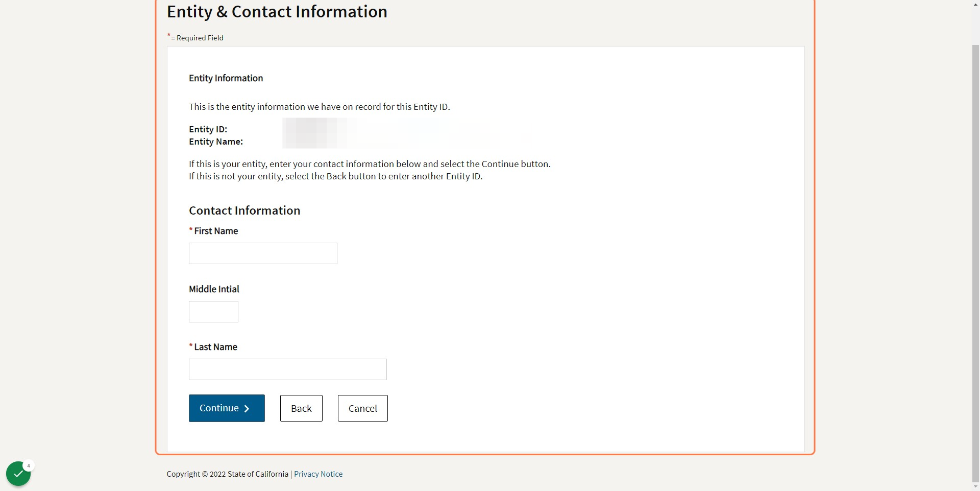Image resolution: width=980 pixels, height=491 pixels.
Task: Click the 'Contact Information' heading
Action: (x=244, y=211)
